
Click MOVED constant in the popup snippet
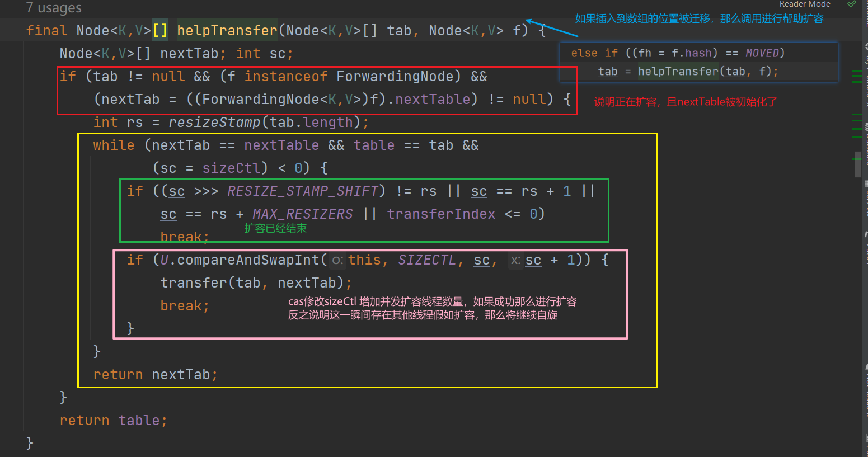click(x=762, y=53)
